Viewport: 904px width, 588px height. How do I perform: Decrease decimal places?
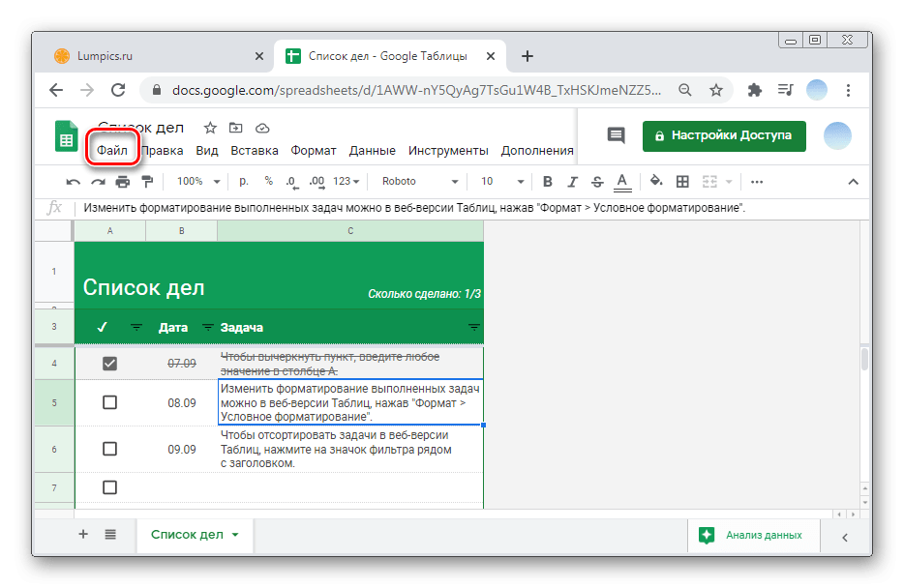(x=292, y=182)
